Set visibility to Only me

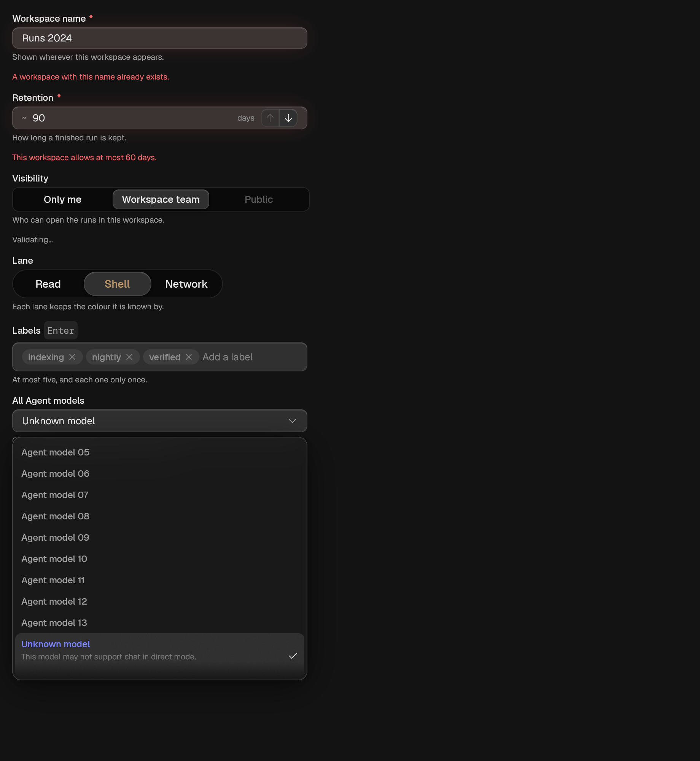[62, 199]
